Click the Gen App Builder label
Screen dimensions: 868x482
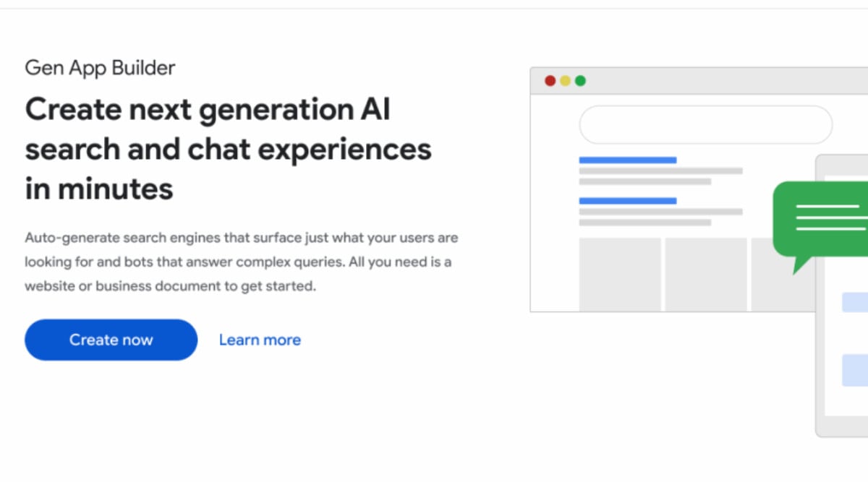tap(100, 67)
